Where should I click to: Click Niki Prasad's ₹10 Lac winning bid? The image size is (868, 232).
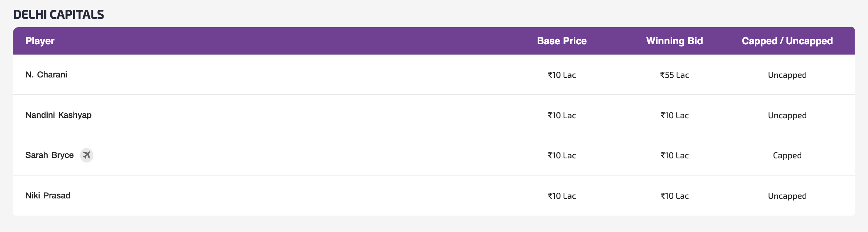tap(674, 196)
